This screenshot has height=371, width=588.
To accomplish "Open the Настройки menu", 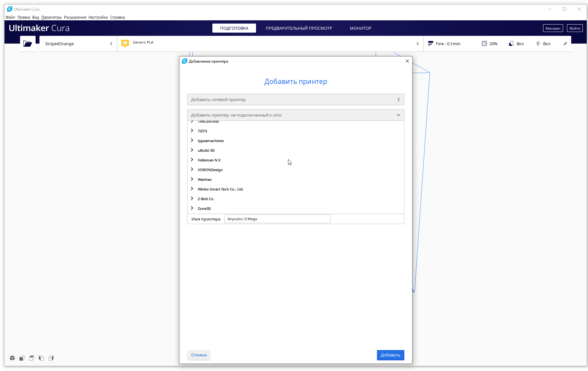I will pyautogui.click(x=98, y=17).
